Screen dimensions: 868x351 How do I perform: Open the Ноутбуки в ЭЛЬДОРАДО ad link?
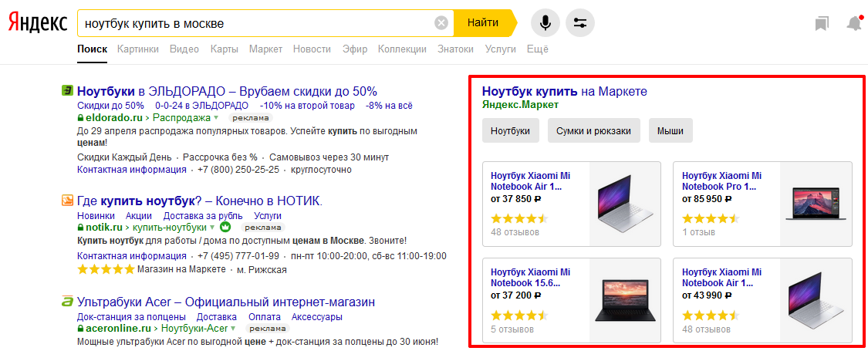tap(228, 91)
